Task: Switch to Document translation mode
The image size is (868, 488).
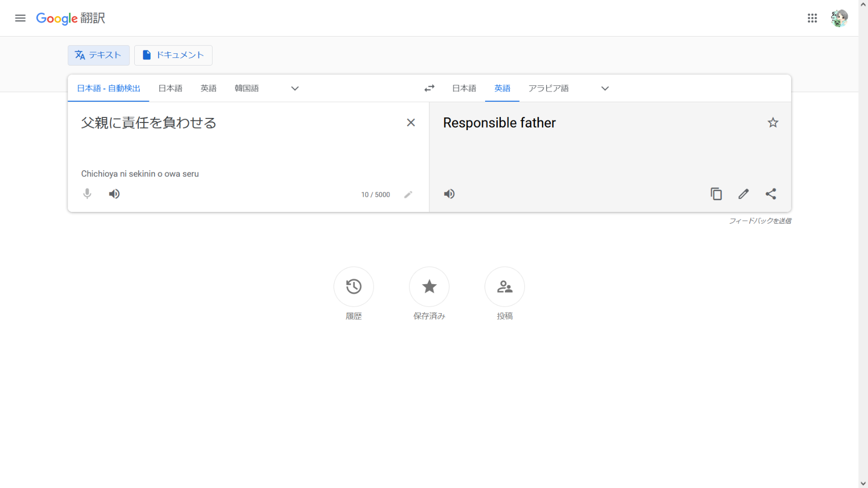Action: click(173, 55)
